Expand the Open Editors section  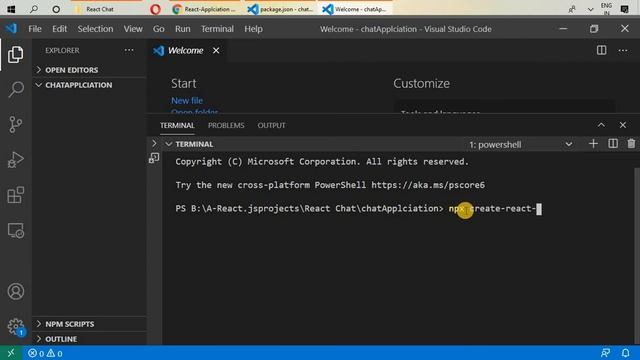coord(89,70)
